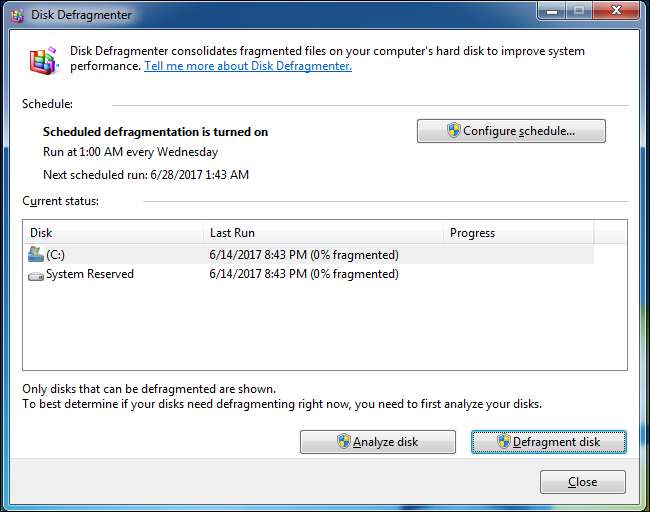The image size is (650, 512).
Task: Click the (C:) drive icon
Action: pyautogui.click(x=36, y=254)
